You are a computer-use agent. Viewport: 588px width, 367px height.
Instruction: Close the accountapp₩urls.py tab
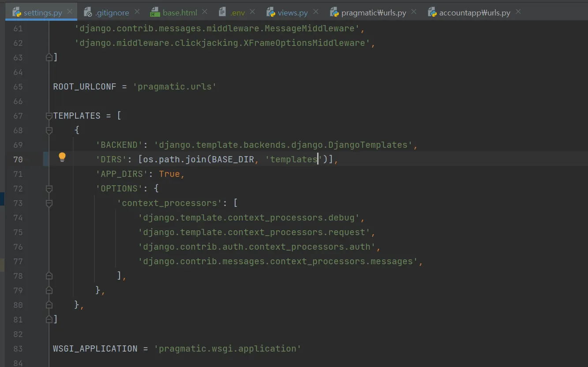click(518, 12)
